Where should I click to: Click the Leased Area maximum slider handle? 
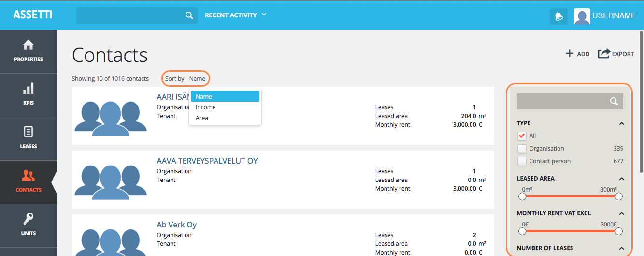(x=619, y=196)
